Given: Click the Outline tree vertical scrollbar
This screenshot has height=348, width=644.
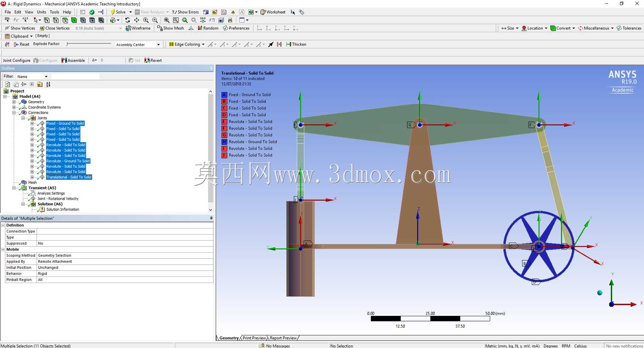Looking at the screenshot, I should coord(211,151).
